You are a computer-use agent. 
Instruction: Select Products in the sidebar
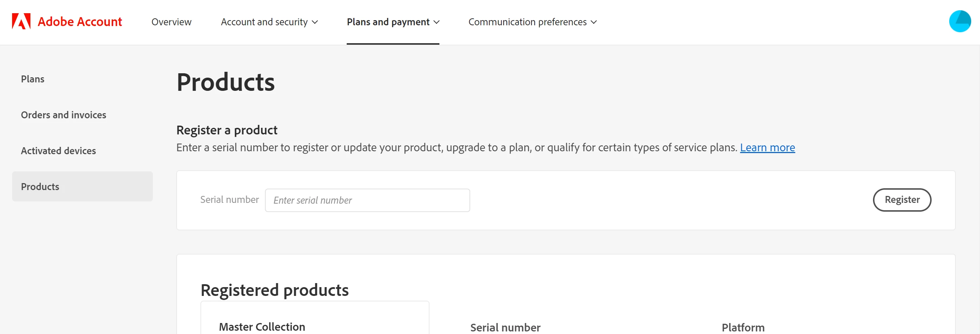[40, 186]
